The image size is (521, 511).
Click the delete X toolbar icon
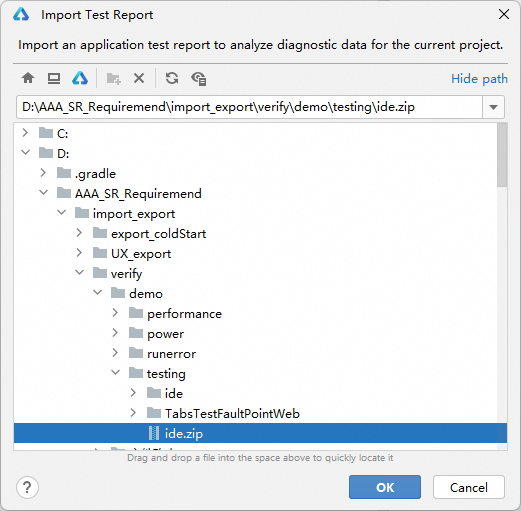point(139,79)
